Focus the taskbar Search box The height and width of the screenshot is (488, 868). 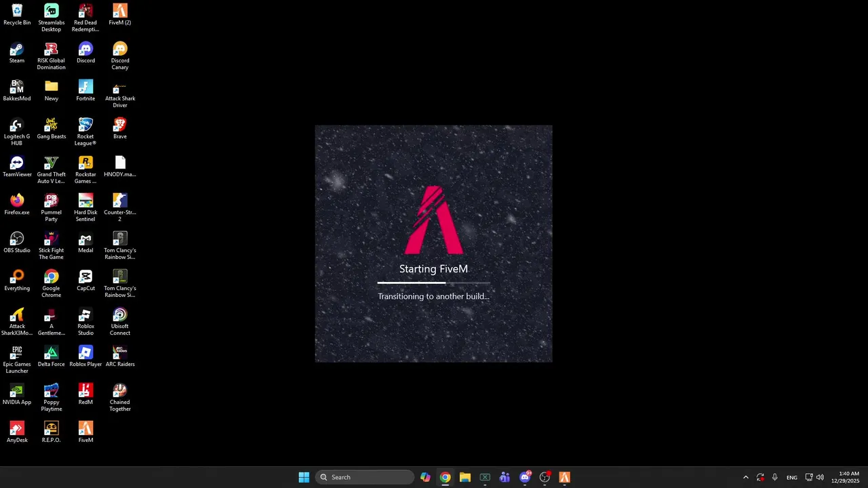[365, 477]
